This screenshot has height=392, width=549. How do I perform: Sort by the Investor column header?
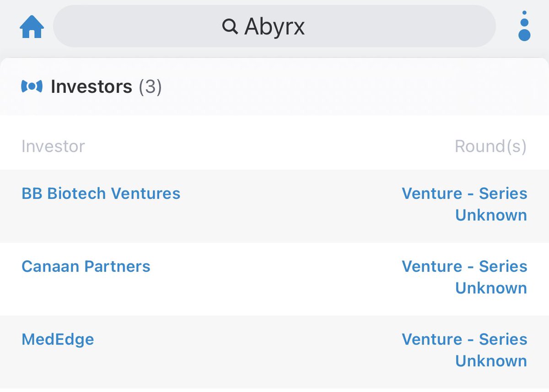[x=53, y=146]
